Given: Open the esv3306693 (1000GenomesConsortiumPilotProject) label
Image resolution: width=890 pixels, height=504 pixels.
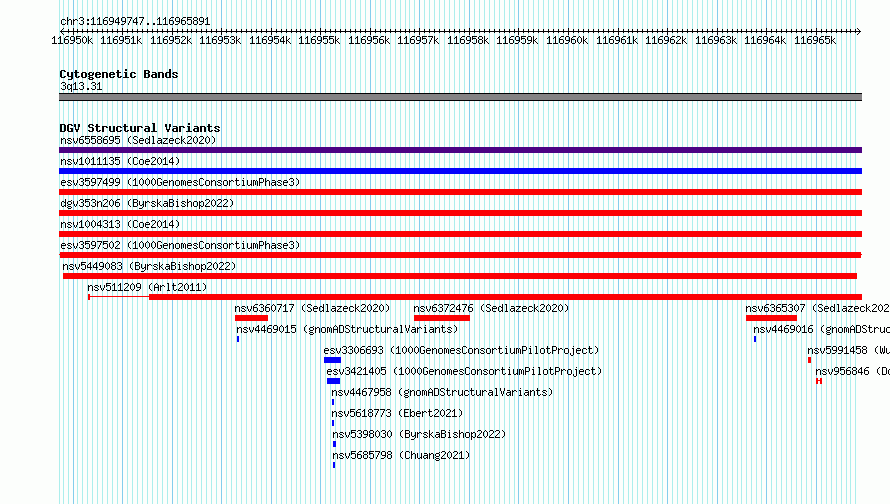Looking at the screenshot, I should click(461, 350).
